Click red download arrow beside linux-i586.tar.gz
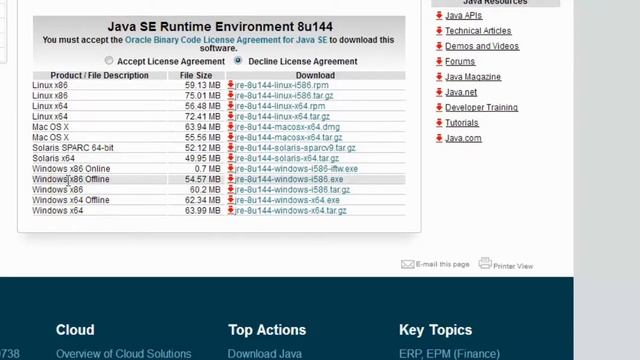This screenshot has height=360, width=640. [231, 95]
